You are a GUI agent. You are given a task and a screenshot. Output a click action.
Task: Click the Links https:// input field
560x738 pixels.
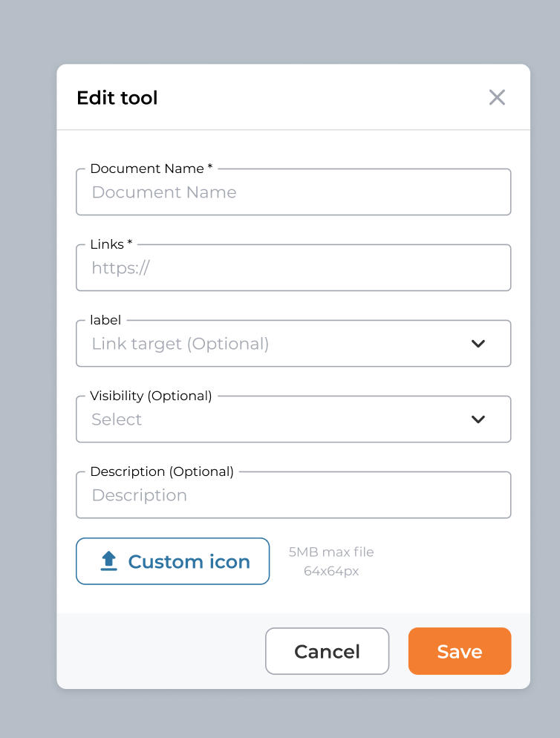pyautogui.click(x=293, y=268)
